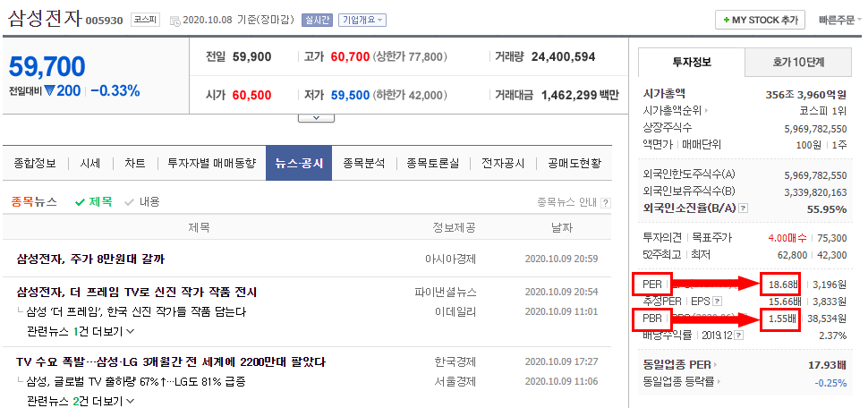
Task: Click the 서울경제 source name
Action: coord(455,381)
